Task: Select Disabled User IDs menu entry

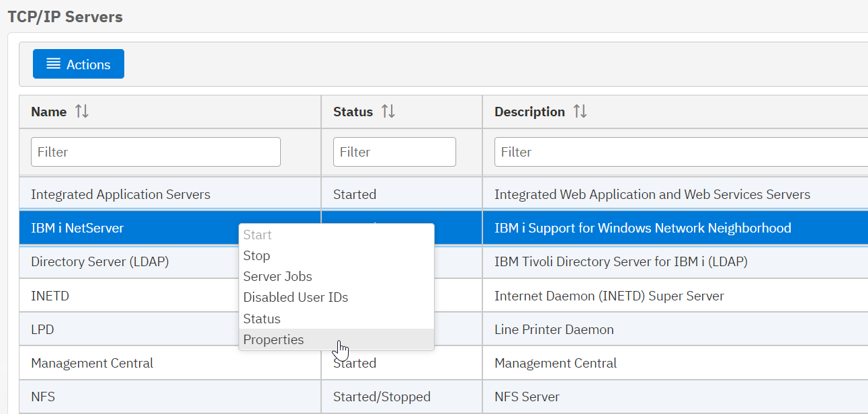Action: pyautogui.click(x=336, y=297)
